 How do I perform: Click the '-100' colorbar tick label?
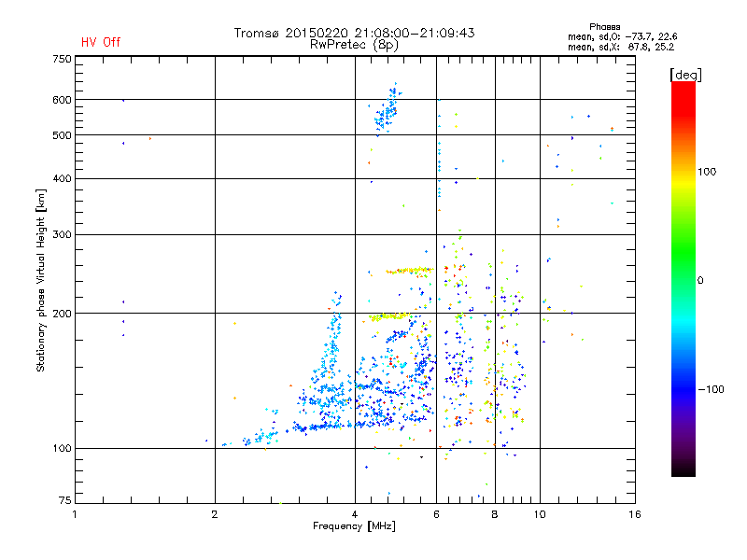click(711, 389)
